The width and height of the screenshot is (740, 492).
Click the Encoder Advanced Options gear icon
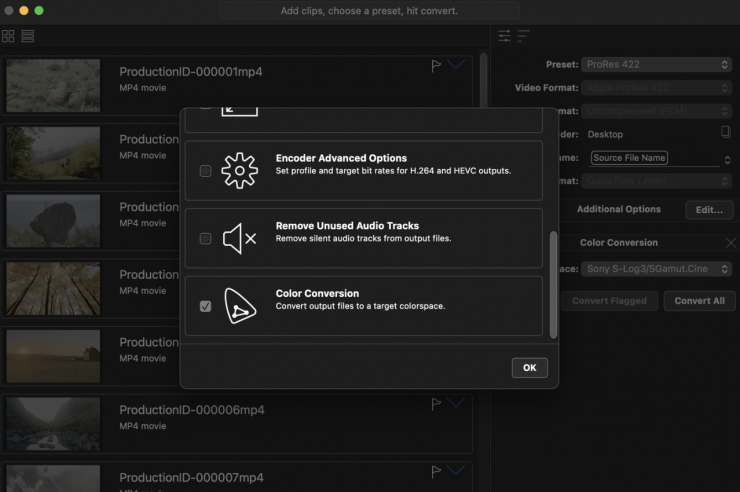[x=239, y=171]
